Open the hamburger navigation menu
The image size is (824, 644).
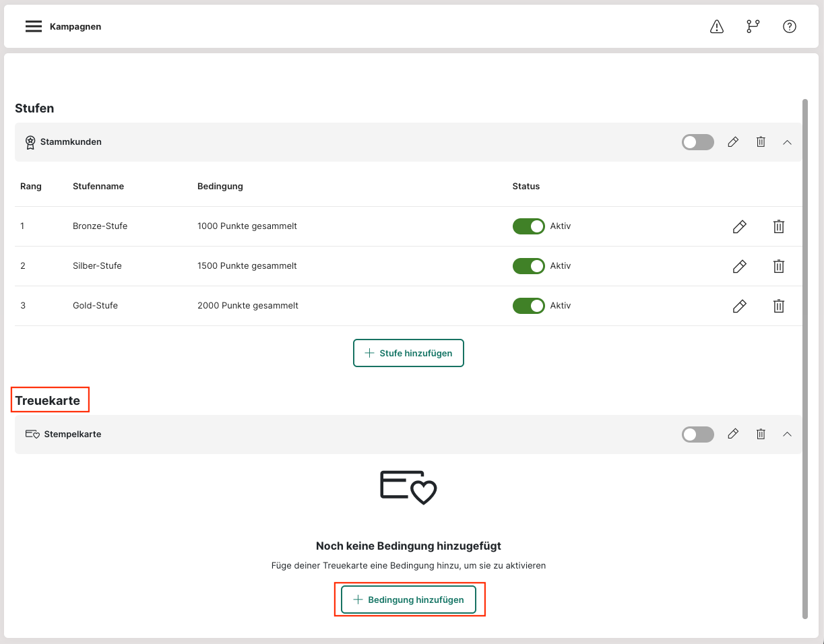coord(34,26)
